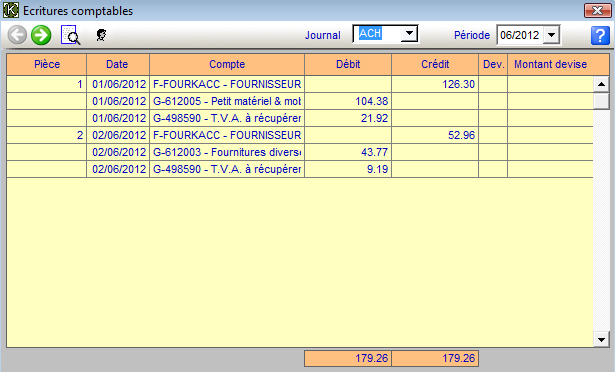This screenshot has height=372, width=615.
Task: Click the Débit column header
Action: pyautogui.click(x=348, y=64)
